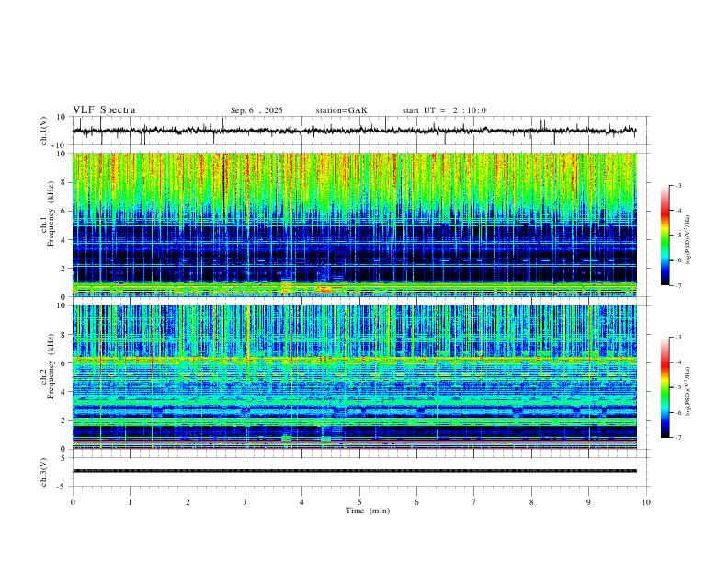
Task: Click the "6" kHz tick on ch.2 spectrogram
Action: pyautogui.click(x=63, y=363)
